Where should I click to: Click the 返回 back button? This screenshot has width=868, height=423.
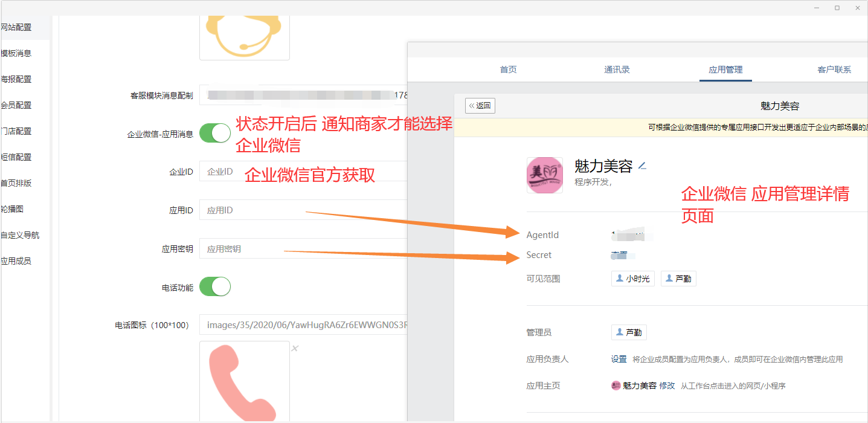click(480, 106)
